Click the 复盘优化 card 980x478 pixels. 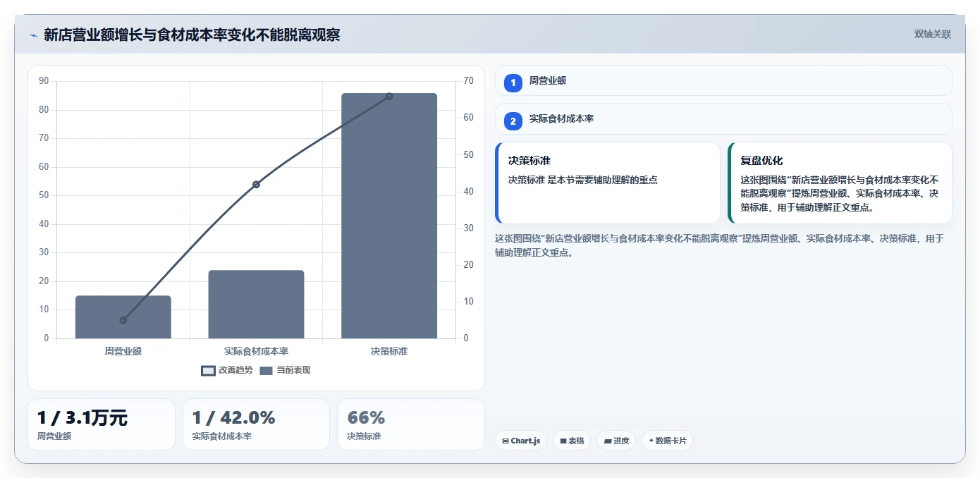pos(840,183)
